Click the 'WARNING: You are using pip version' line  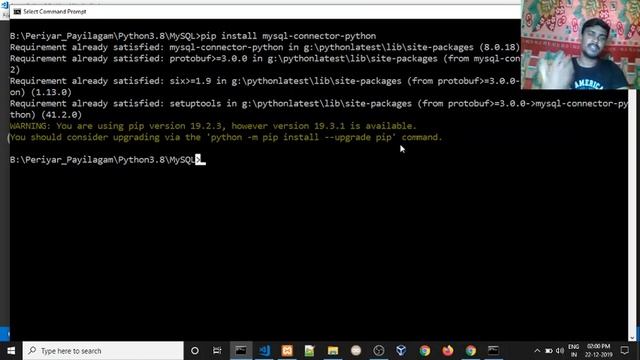coord(213,126)
